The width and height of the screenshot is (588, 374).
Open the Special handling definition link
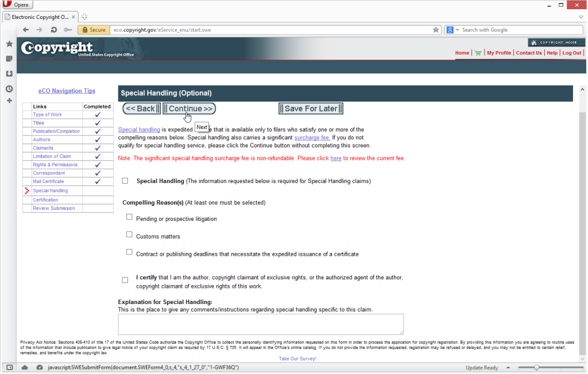139,130
